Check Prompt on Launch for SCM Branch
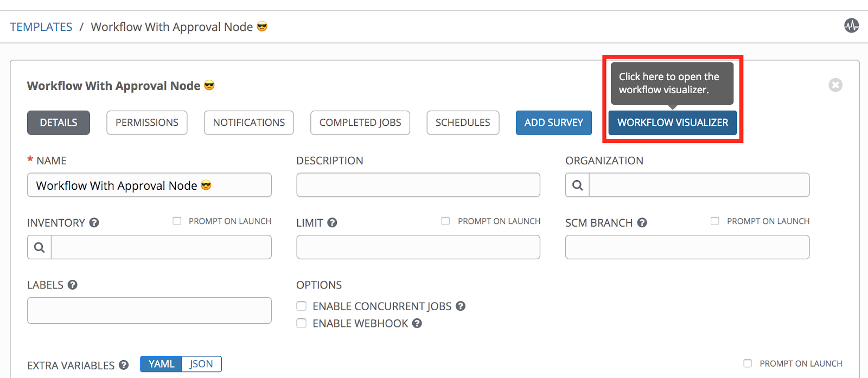 (715, 221)
